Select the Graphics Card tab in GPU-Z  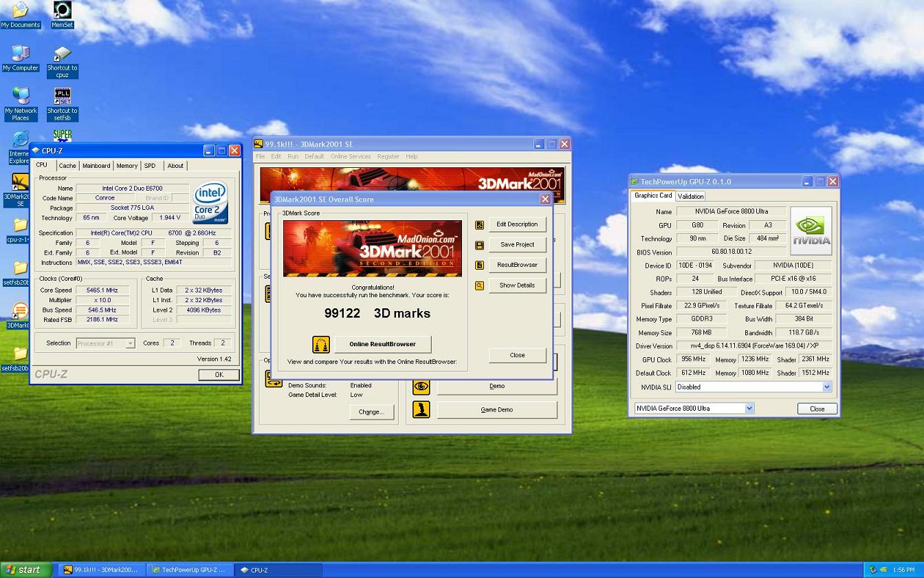(x=653, y=195)
